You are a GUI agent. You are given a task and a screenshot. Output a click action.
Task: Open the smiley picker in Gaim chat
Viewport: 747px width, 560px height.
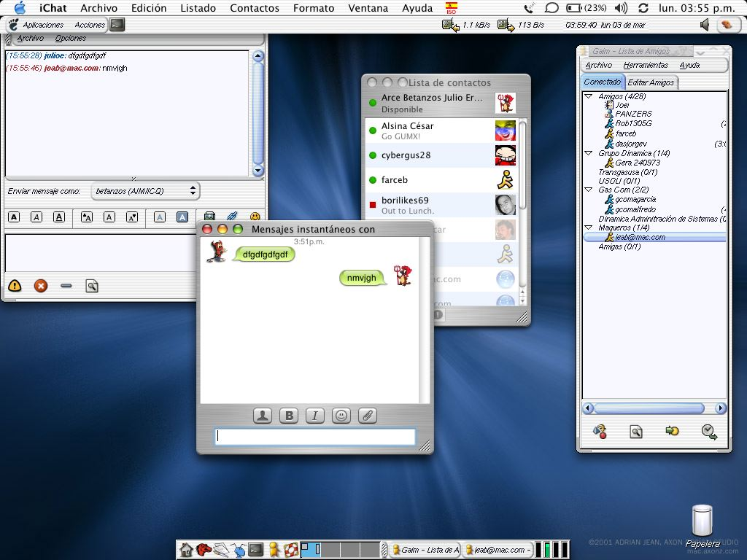255,217
